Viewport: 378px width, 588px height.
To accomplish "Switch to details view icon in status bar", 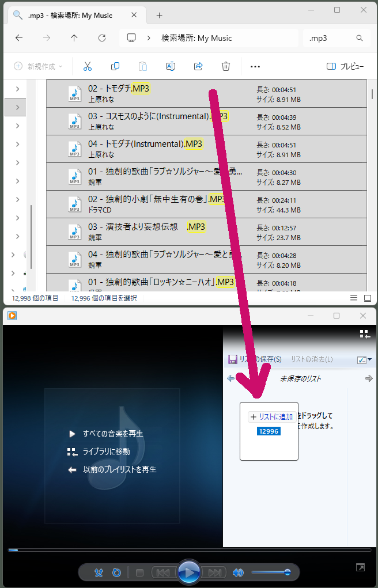I will [354, 298].
